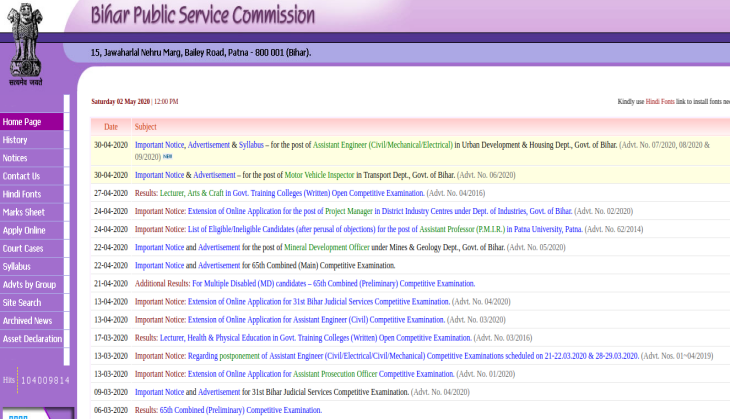Open Assistant Engineer (Civil) extension notice link
Viewport: 730px width, 419px height.
click(x=316, y=320)
